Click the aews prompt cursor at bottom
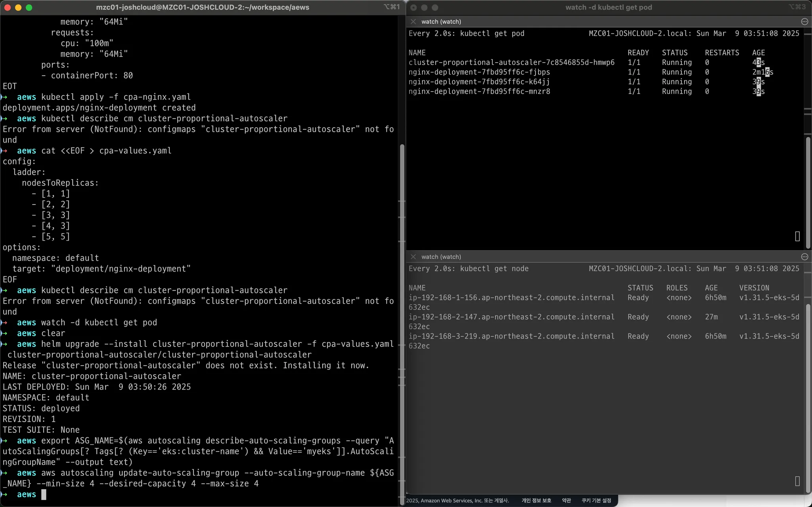Screen dimensions: 812x507 44,494
